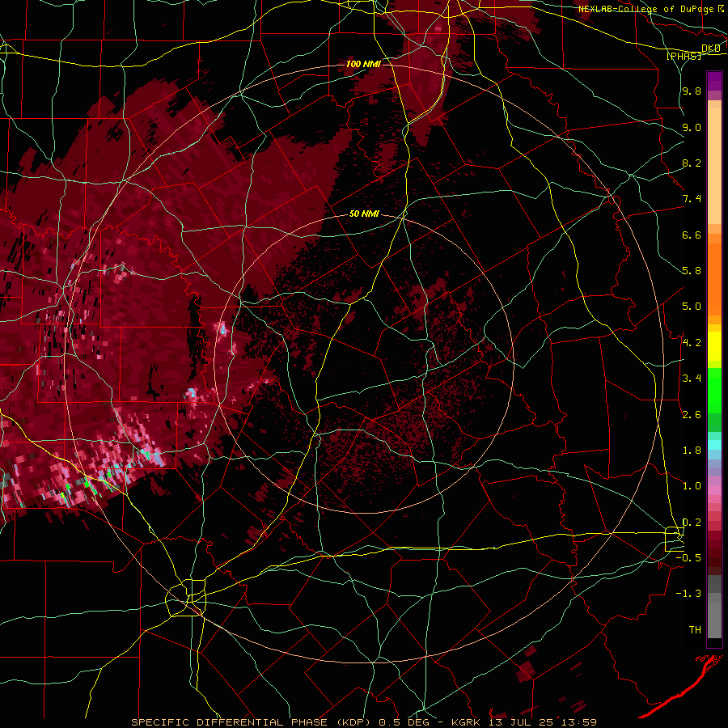Viewport: 728px width, 728px height.
Task: Click the 9.8 scale value
Action: [x=692, y=91]
